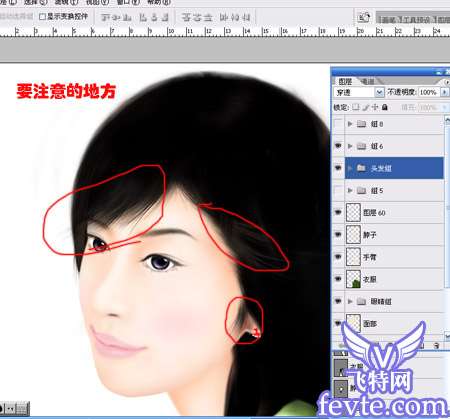Hide the 眼睛组 group eye icon
Image resolution: width=450 pixels, height=419 pixels.
[x=338, y=301]
